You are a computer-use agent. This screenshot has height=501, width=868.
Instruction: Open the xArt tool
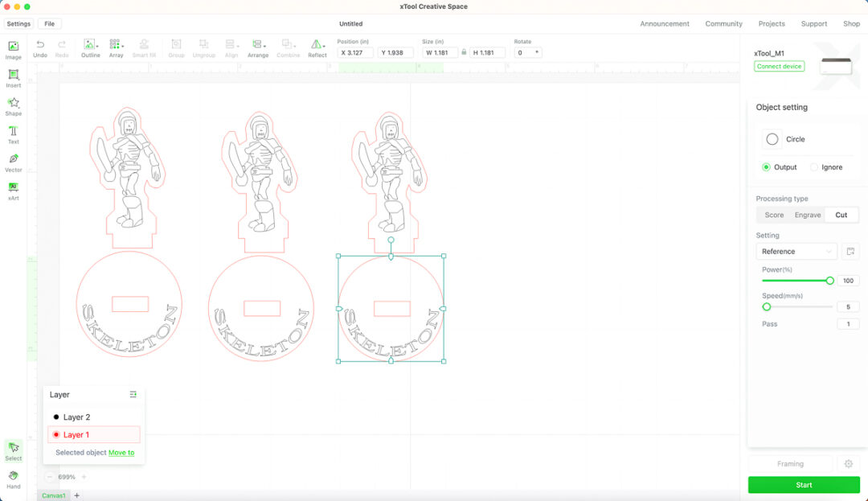13,191
